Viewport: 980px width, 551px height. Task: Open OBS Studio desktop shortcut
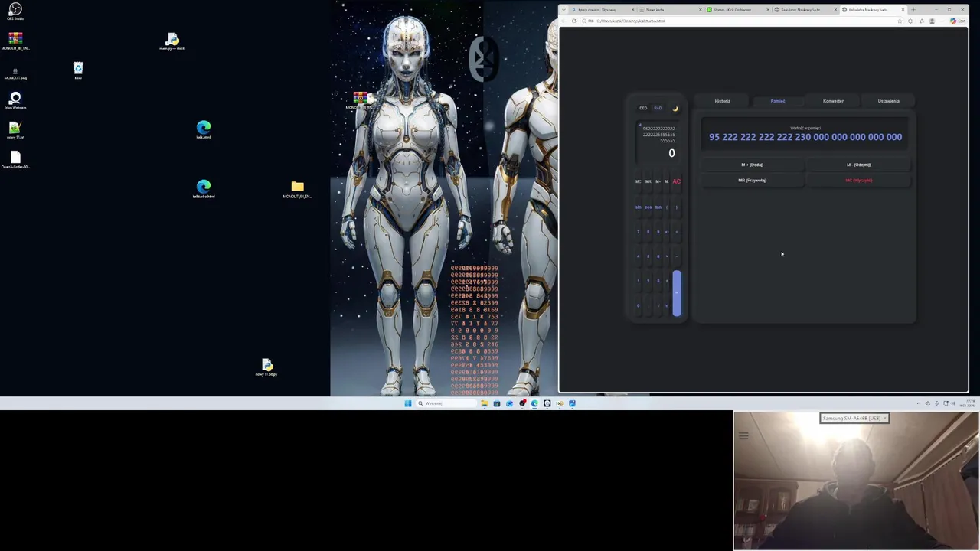pyautogui.click(x=15, y=11)
